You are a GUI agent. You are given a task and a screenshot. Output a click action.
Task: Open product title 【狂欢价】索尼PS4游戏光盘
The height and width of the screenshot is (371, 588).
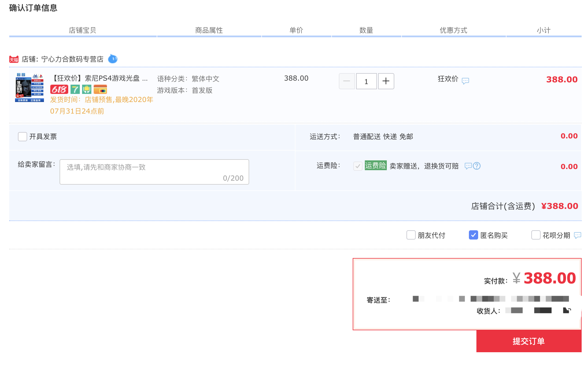[x=99, y=78]
